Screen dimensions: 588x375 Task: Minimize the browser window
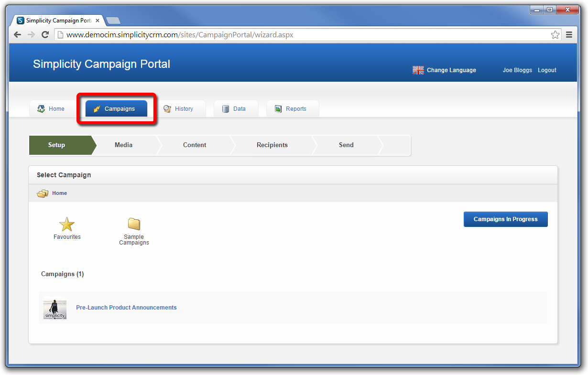537,9
